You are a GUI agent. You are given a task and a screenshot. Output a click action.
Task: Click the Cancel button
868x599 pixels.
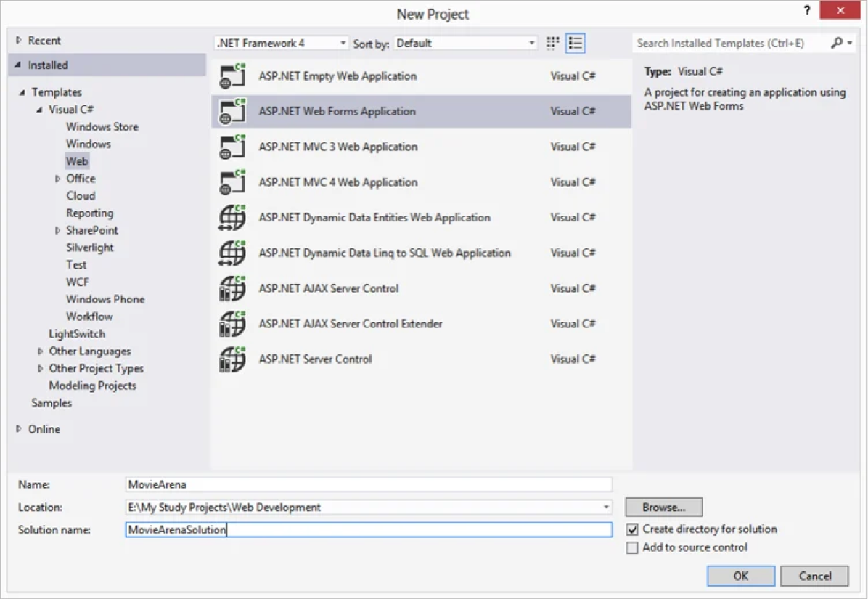point(815,576)
